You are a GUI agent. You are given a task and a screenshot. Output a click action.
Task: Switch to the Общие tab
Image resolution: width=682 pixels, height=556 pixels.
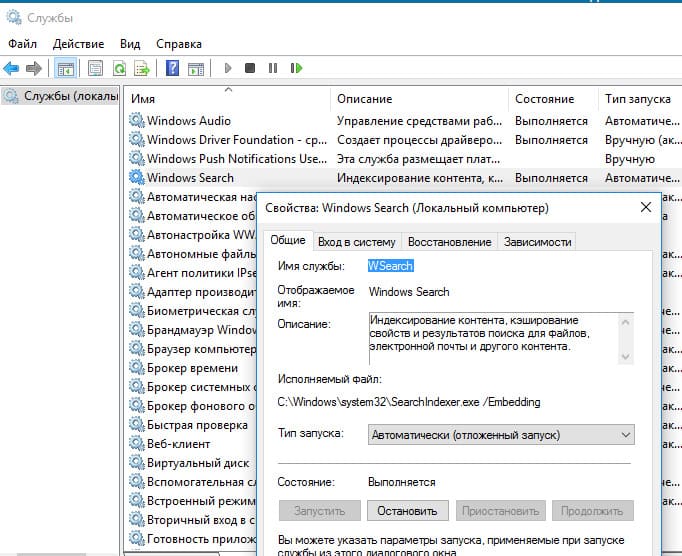point(288,240)
